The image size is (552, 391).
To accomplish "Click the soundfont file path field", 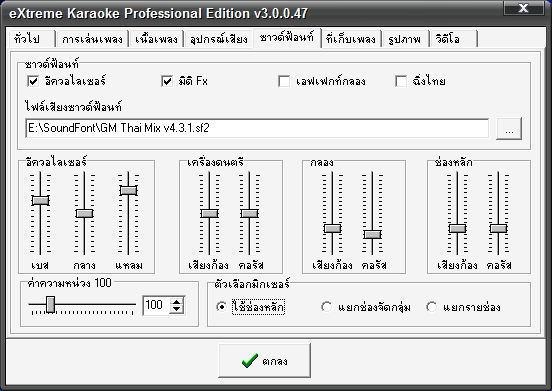I will 257,128.
